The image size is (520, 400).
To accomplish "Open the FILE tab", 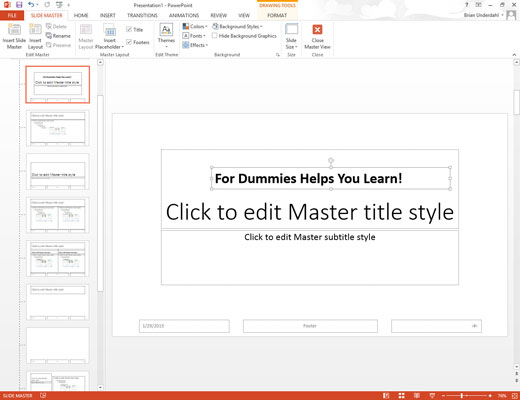I will [12, 15].
